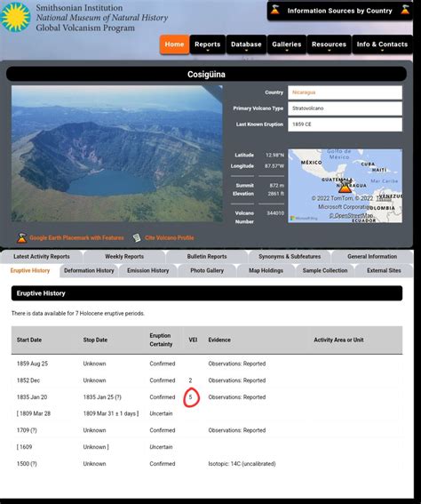
Task: Open Sample Collection tab
Action: pyautogui.click(x=325, y=270)
